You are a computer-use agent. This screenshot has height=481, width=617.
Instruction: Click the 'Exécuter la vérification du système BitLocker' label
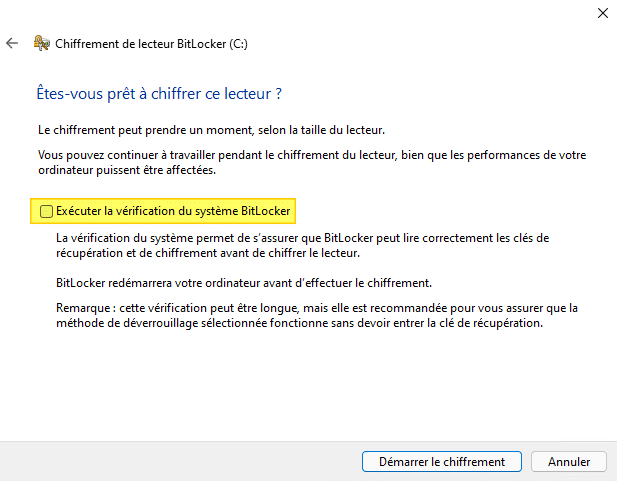point(173,212)
